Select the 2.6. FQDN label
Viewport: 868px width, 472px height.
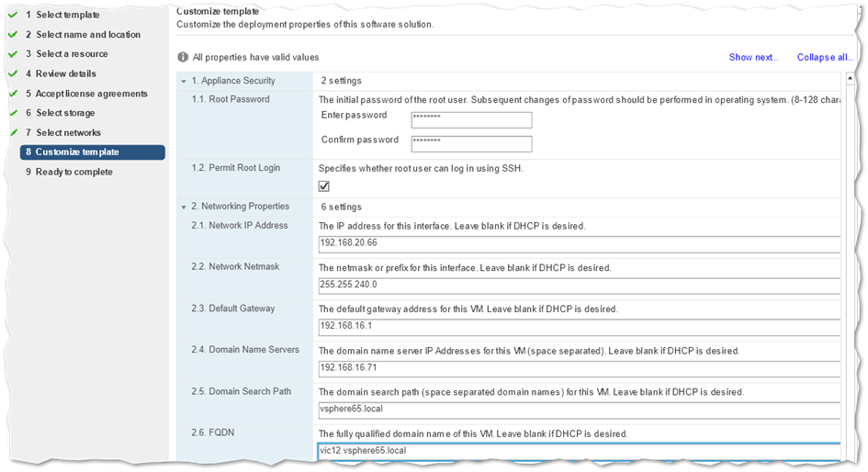click(x=212, y=433)
